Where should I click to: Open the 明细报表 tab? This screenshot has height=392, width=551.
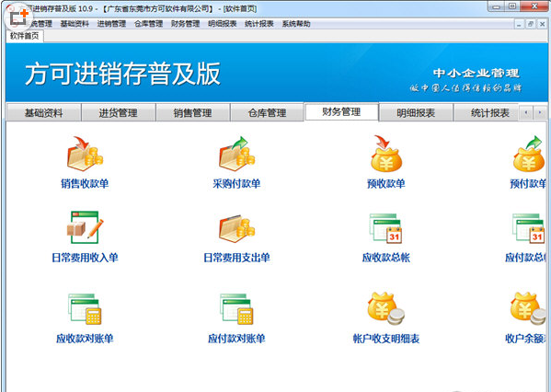pos(416,113)
